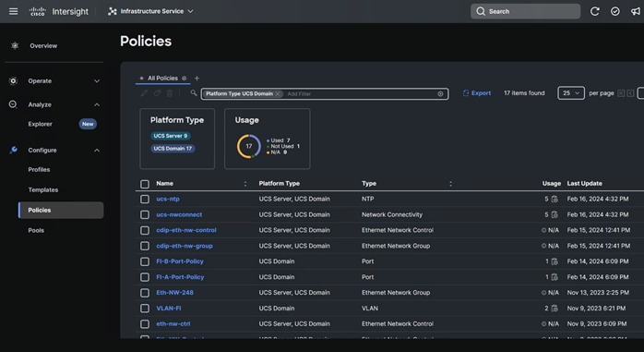Click the Usage donut chart

249,146
